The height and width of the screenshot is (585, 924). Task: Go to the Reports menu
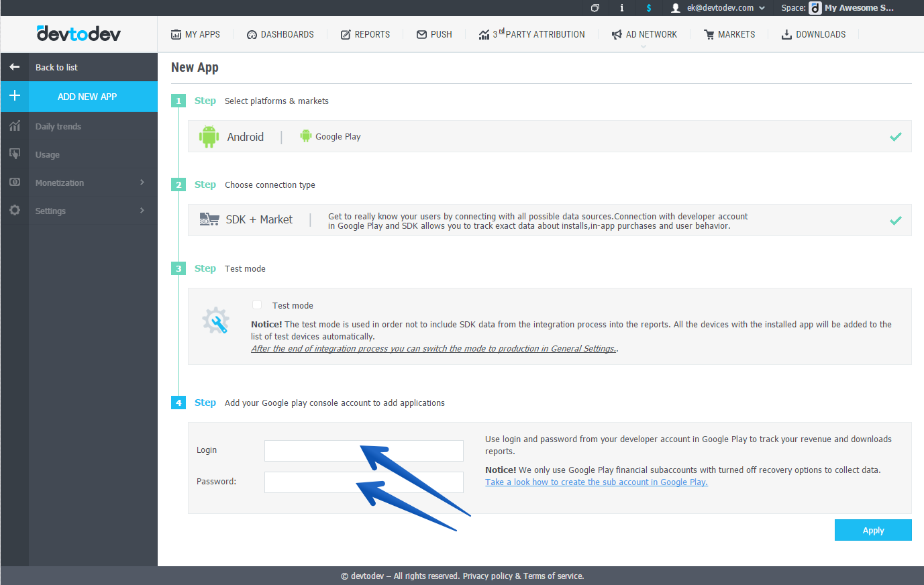coord(365,34)
